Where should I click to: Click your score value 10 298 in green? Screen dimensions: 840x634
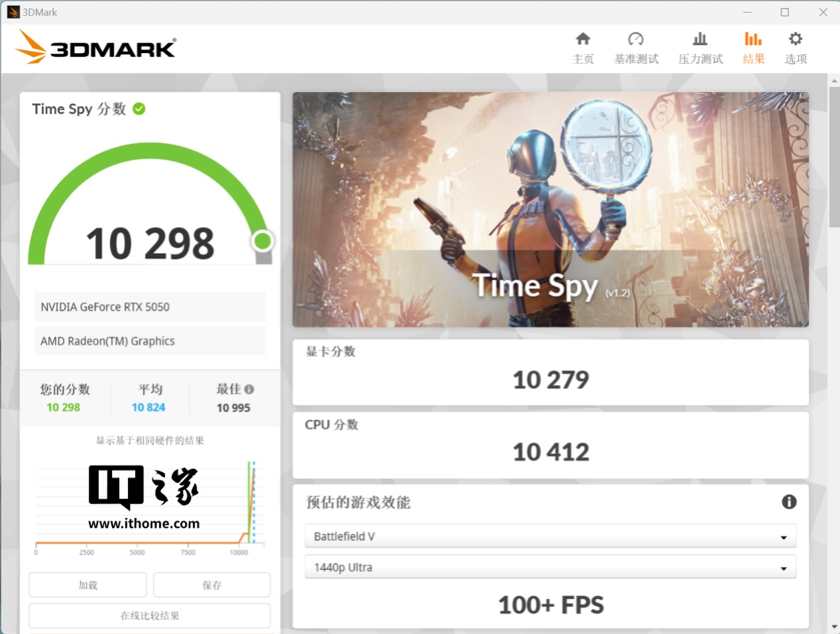(64, 407)
